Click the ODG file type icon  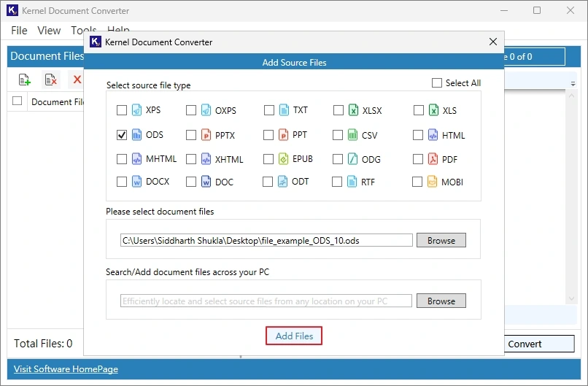click(x=352, y=159)
